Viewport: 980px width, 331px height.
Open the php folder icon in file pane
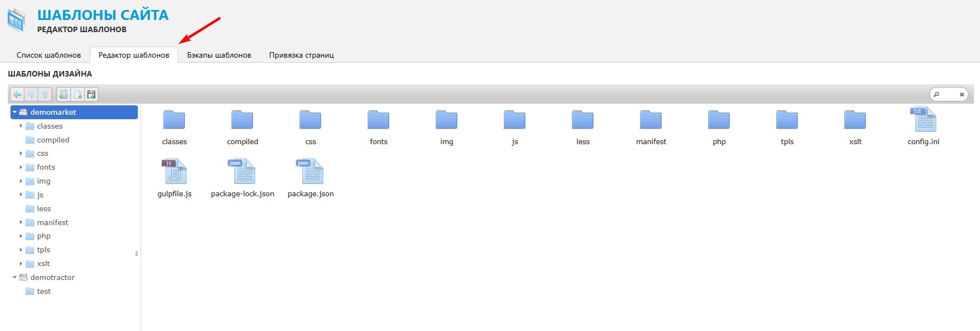click(x=719, y=120)
